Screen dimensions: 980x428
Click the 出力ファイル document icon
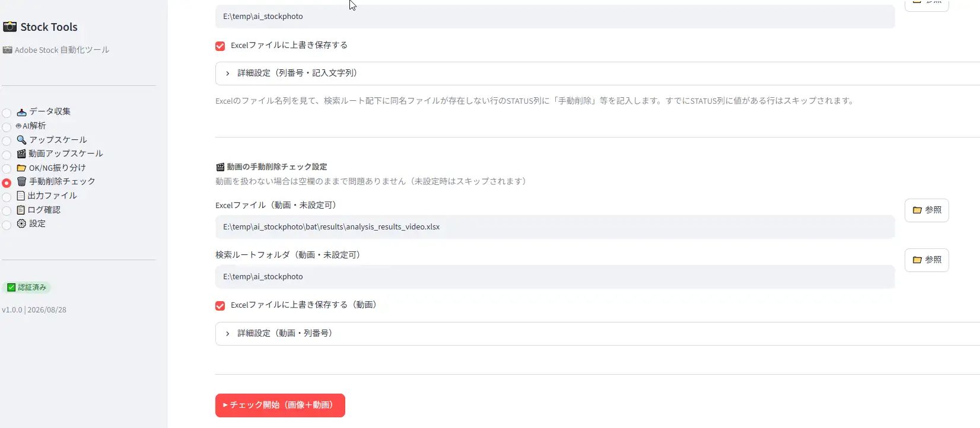21,196
